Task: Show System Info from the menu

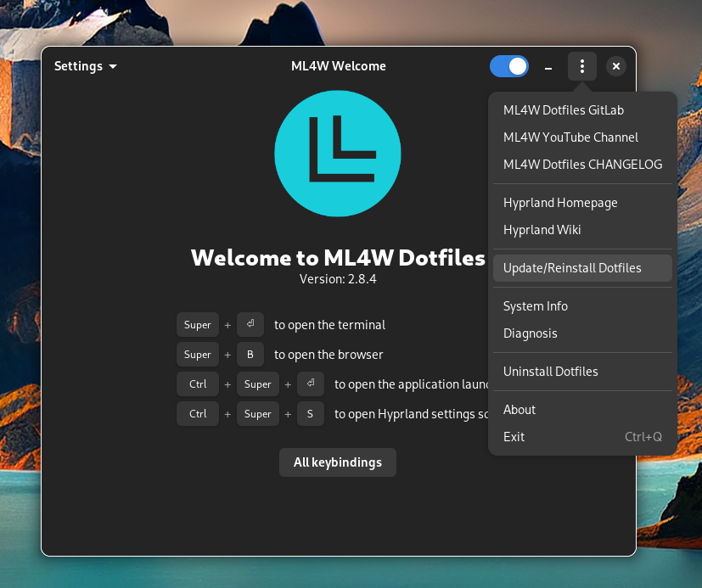Action: pyautogui.click(x=536, y=306)
